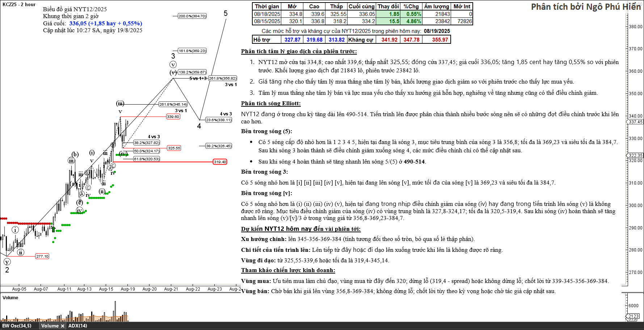Close the Volume indicator tab

[63, 326]
